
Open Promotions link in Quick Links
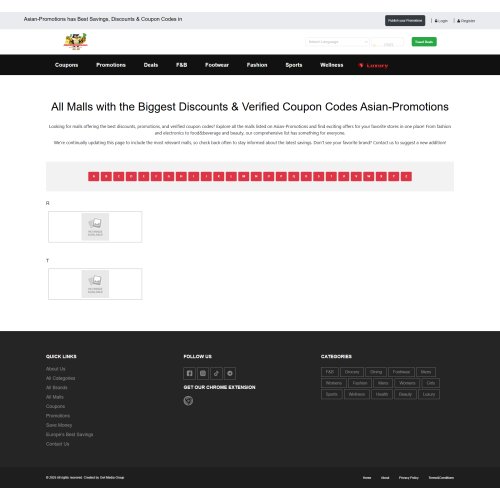coord(58,416)
